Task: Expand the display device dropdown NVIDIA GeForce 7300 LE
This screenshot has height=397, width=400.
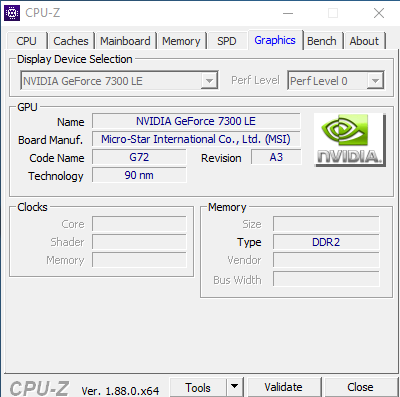Action: (119, 80)
